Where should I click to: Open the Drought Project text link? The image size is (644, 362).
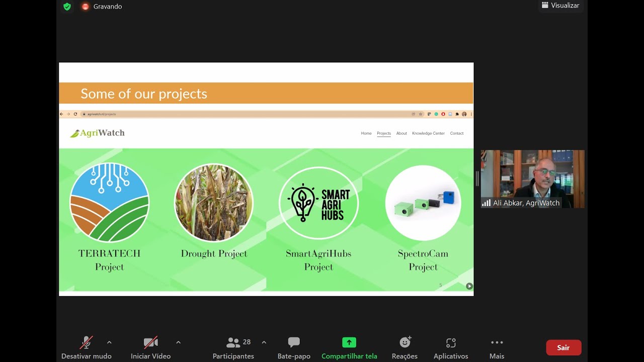pyautogui.click(x=214, y=254)
